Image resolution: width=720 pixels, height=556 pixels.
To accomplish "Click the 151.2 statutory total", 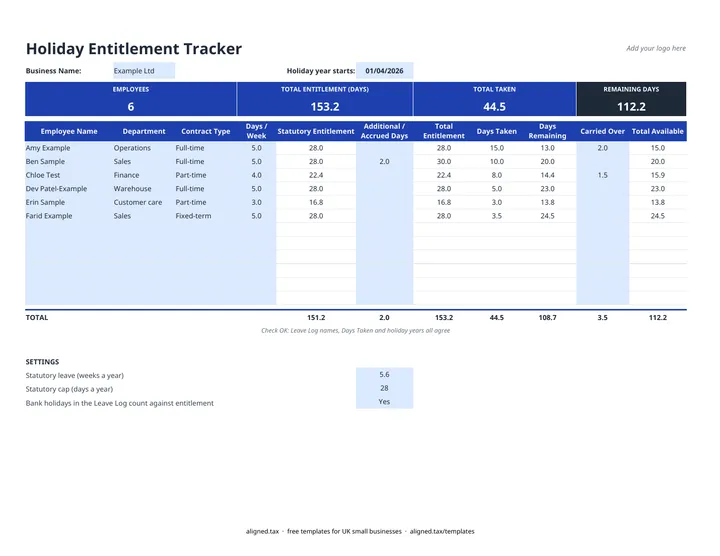I will (316, 317).
